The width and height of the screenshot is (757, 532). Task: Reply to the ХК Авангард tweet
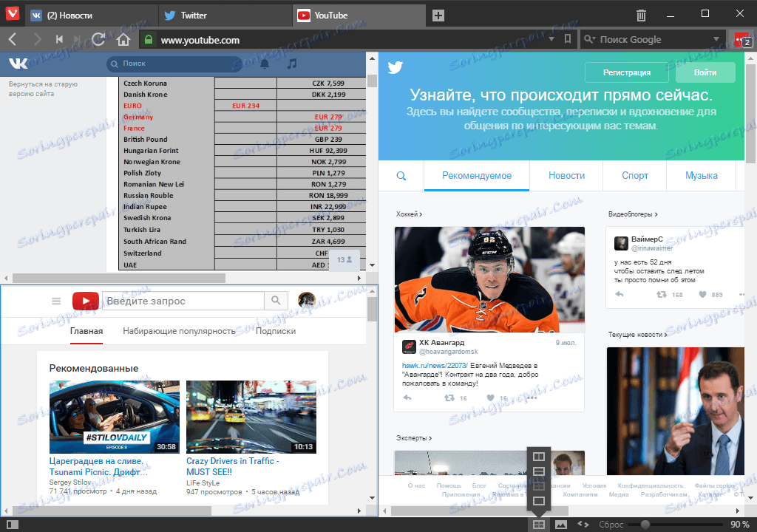407,398
